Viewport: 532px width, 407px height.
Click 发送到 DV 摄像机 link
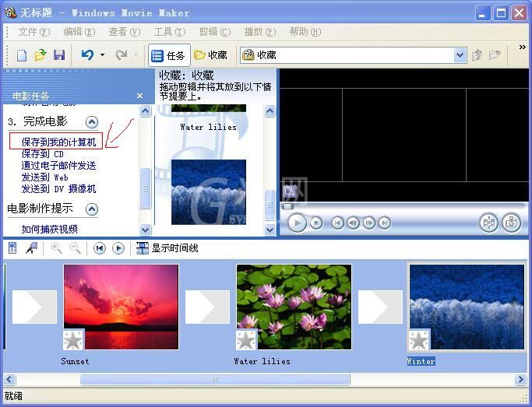[x=58, y=189]
